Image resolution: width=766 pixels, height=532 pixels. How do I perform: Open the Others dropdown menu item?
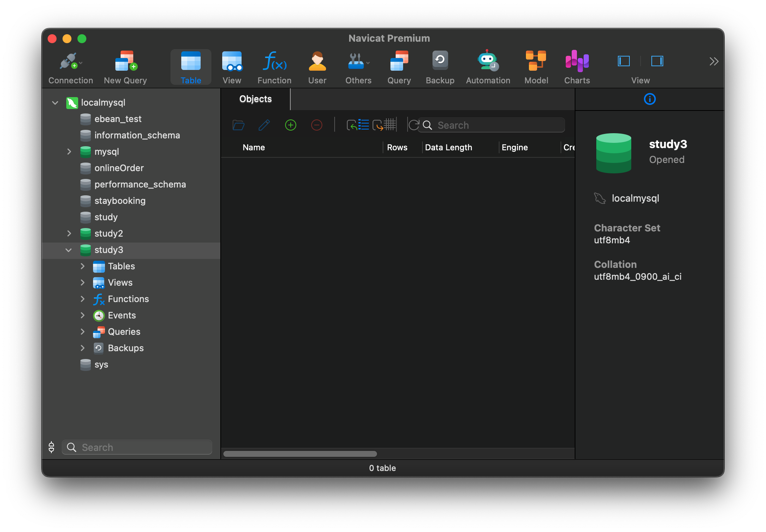coord(358,67)
